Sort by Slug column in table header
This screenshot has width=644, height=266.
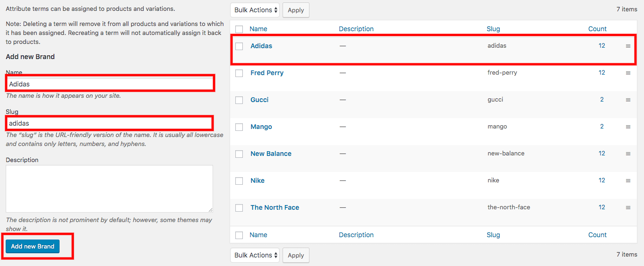[x=493, y=29]
